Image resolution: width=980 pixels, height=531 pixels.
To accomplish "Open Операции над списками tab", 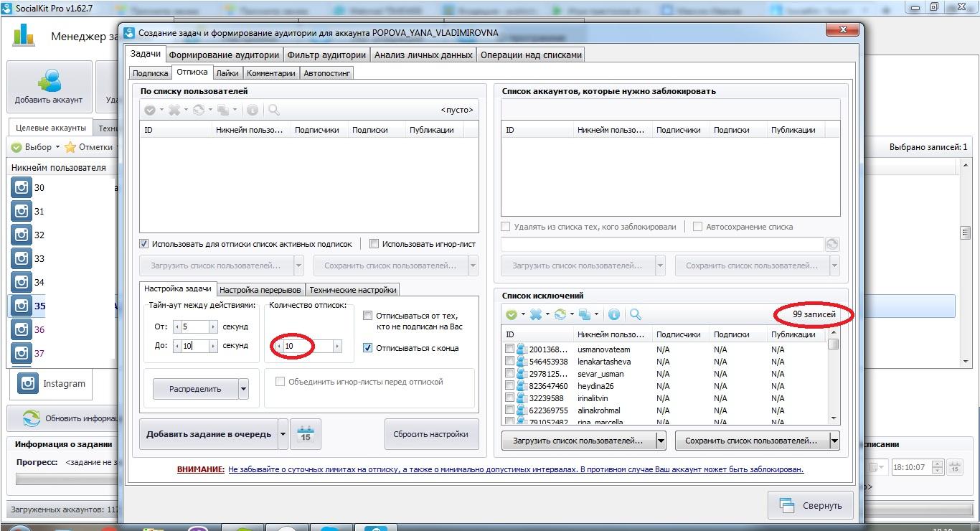I will (531, 55).
